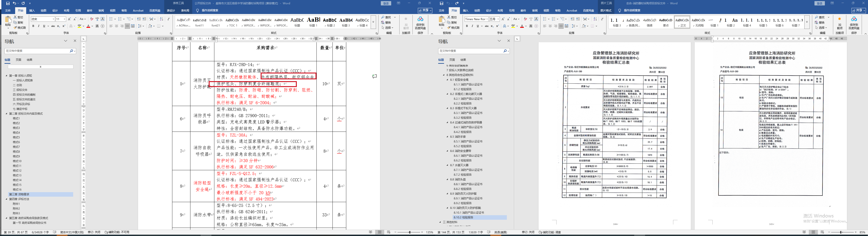Click Strikethrough icon in left window ribbon
868x236 pixels.
pos(53,26)
